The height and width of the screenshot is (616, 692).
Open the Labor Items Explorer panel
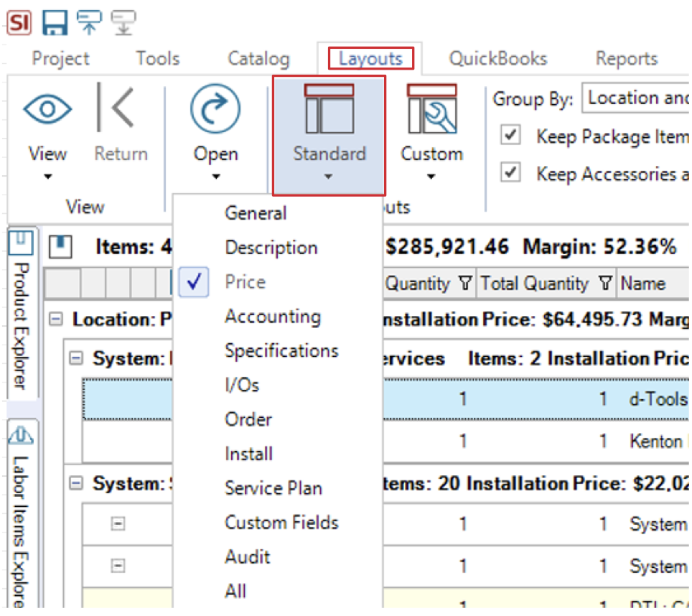click(x=19, y=515)
